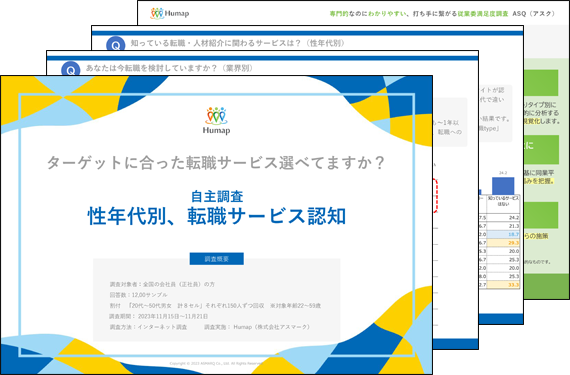Screen dimensions: 570x375
Task: Click the highlighted 33.3 table cell
Action: click(503, 285)
